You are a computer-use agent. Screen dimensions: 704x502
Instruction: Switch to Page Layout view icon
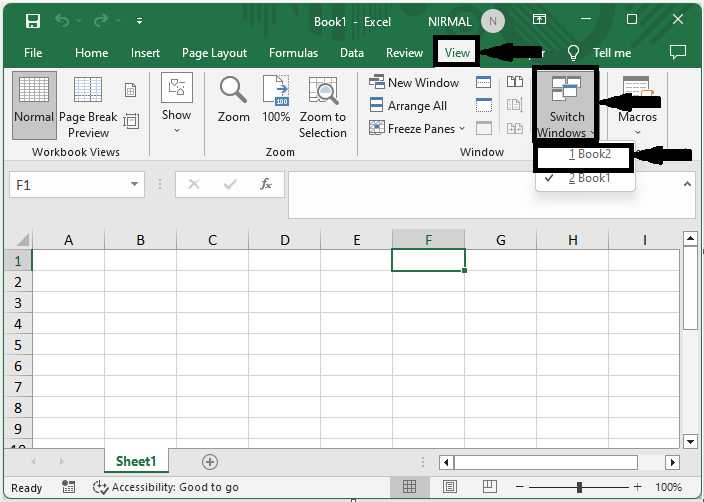(130, 90)
